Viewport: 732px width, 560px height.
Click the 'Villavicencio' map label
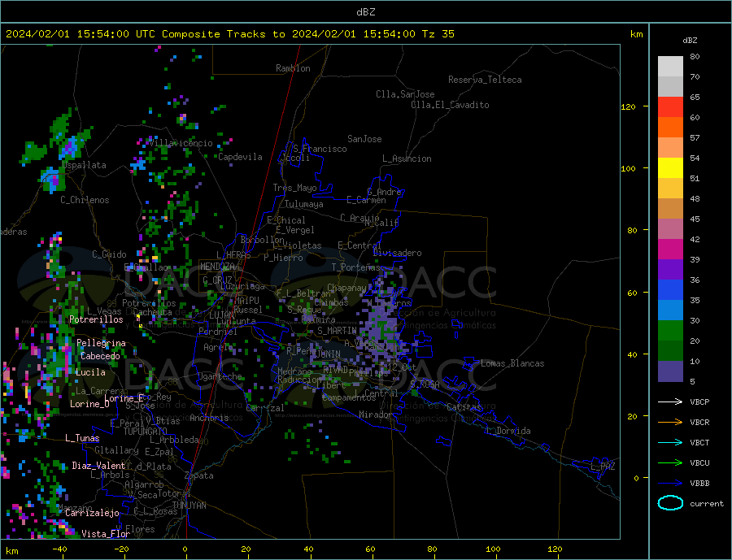181,143
